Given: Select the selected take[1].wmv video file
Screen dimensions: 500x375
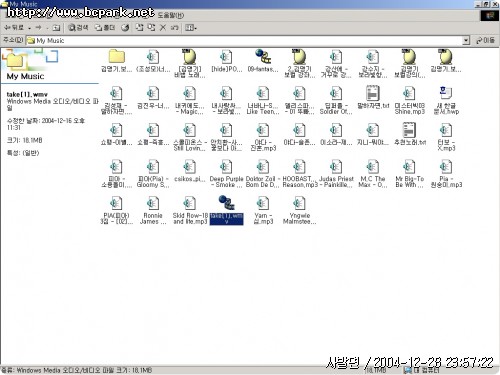Looking at the screenshot, I should pyautogui.click(x=226, y=210).
